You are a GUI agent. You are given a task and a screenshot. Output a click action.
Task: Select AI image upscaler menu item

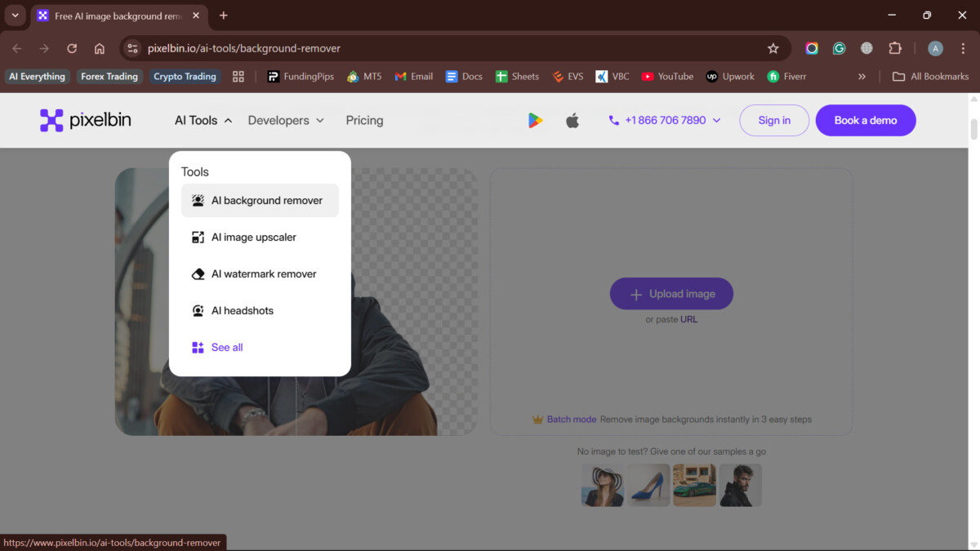pyautogui.click(x=253, y=238)
